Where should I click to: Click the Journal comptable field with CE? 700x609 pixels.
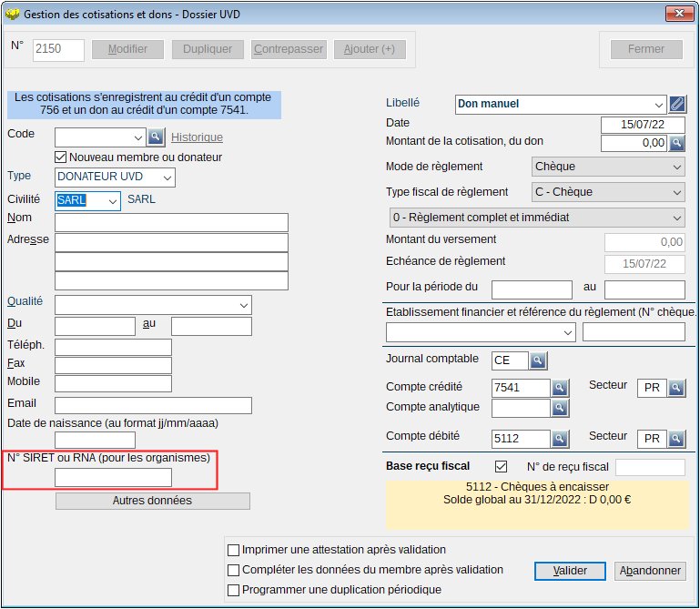tap(511, 360)
